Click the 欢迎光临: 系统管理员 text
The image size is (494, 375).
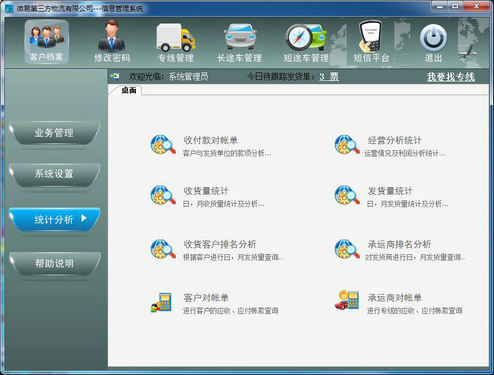point(168,77)
